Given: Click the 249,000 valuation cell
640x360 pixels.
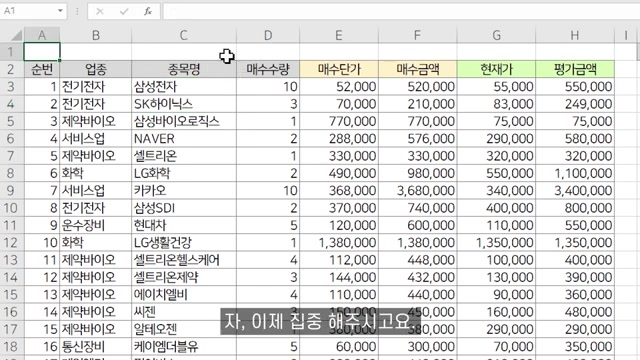Looking at the screenshot, I should point(575,104).
